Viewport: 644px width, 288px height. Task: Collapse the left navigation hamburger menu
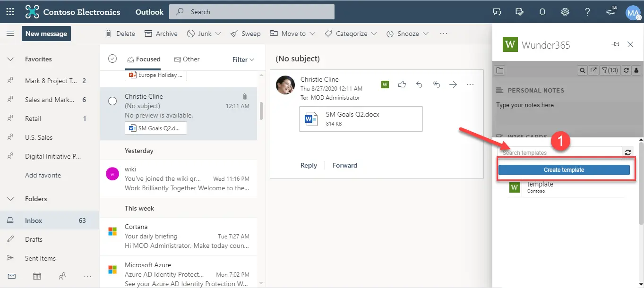point(10,34)
